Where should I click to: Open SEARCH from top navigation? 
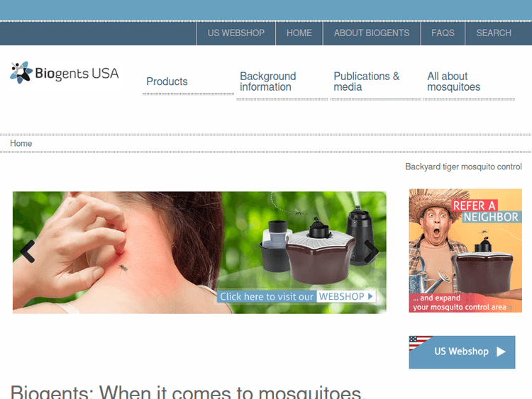[494, 33]
